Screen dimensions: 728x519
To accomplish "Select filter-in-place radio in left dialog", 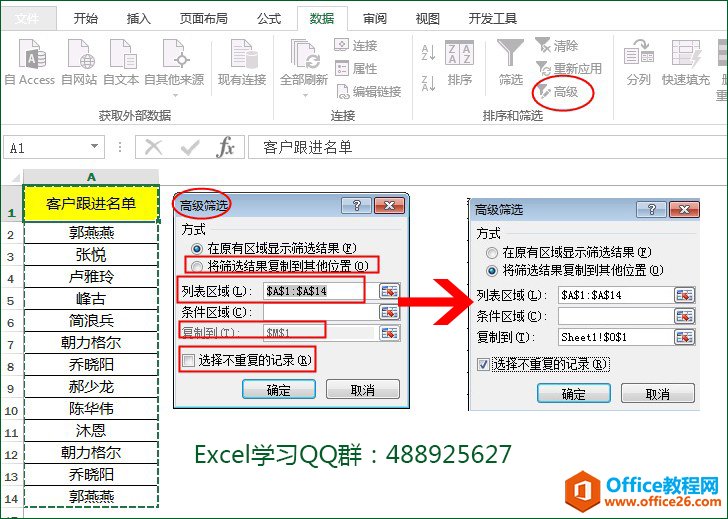I will 197,249.
